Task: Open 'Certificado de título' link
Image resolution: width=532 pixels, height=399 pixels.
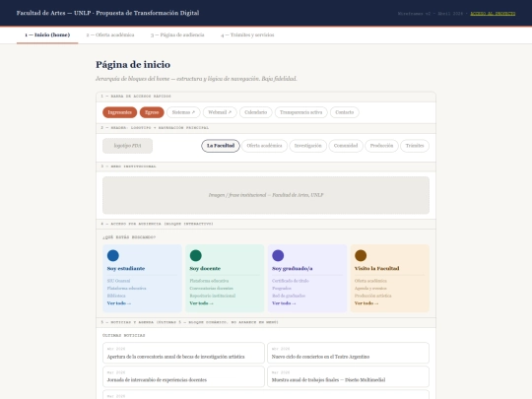Action: click(x=290, y=281)
